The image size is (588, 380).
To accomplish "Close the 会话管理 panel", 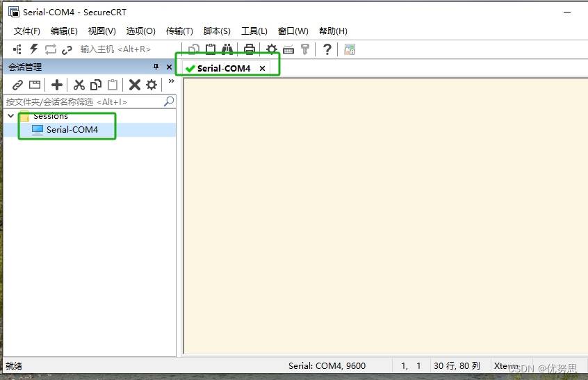I will [169, 67].
